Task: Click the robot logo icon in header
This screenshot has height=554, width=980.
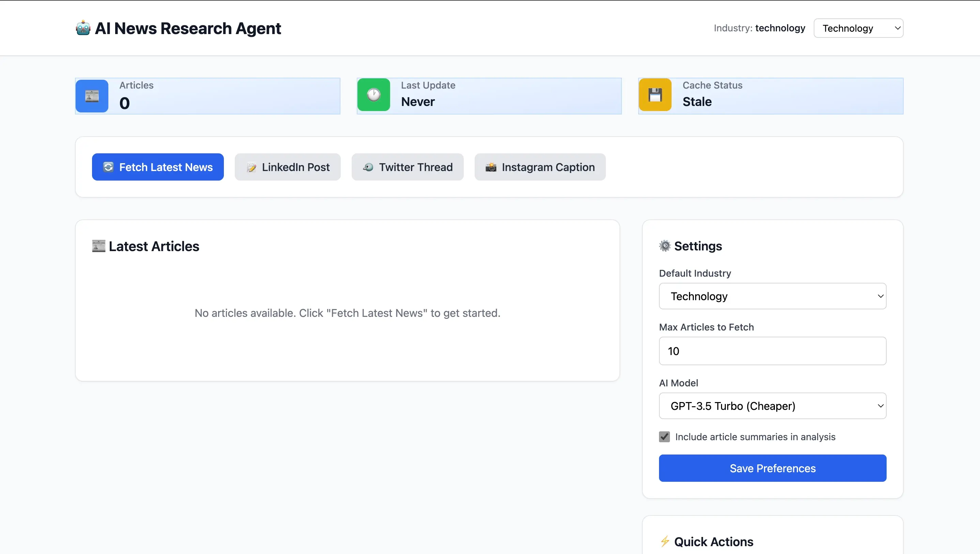Action: 83,28
